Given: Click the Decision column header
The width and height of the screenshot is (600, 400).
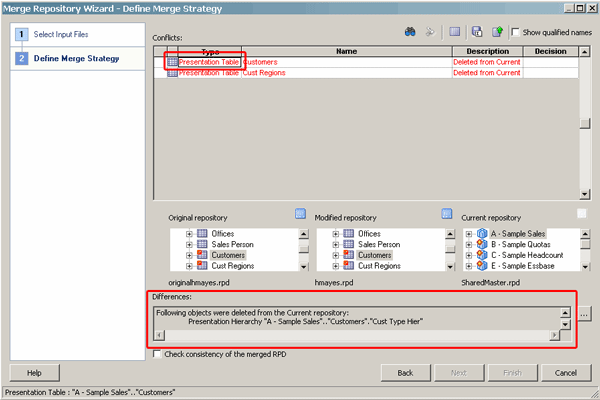Looking at the screenshot, I should (551, 51).
